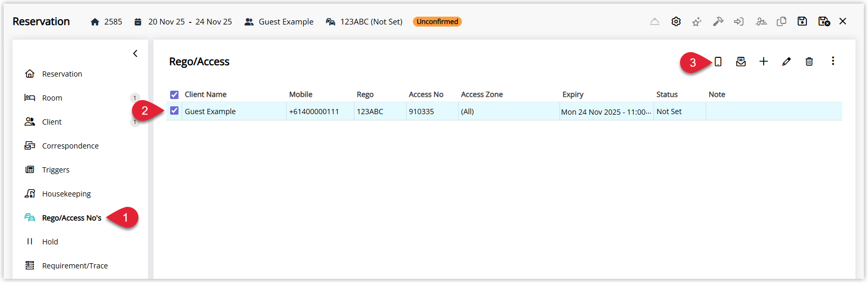Screen dimensions: 868x283
Task: Click the guests icon beside Guest Example
Action: [249, 22]
